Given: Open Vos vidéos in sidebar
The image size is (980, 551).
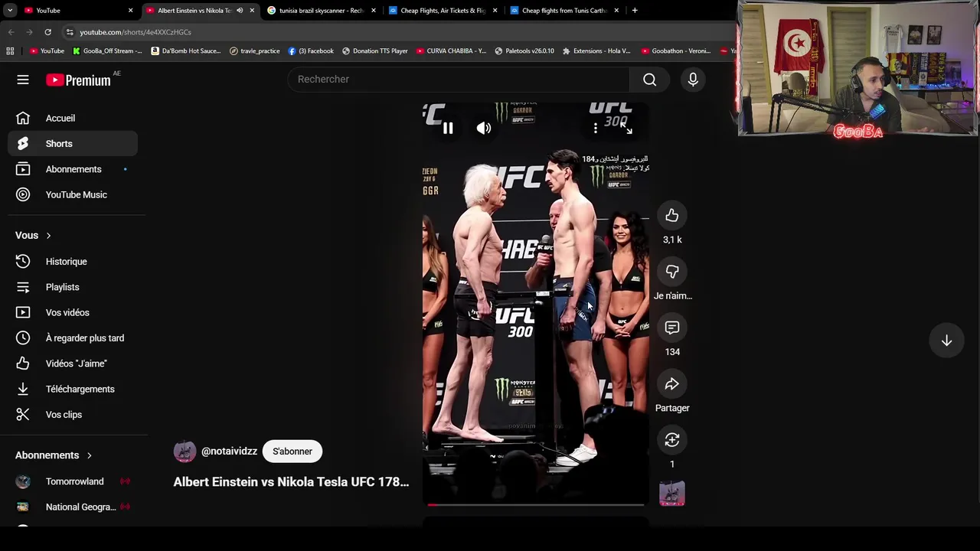Looking at the screenshot, I should 73,312.
